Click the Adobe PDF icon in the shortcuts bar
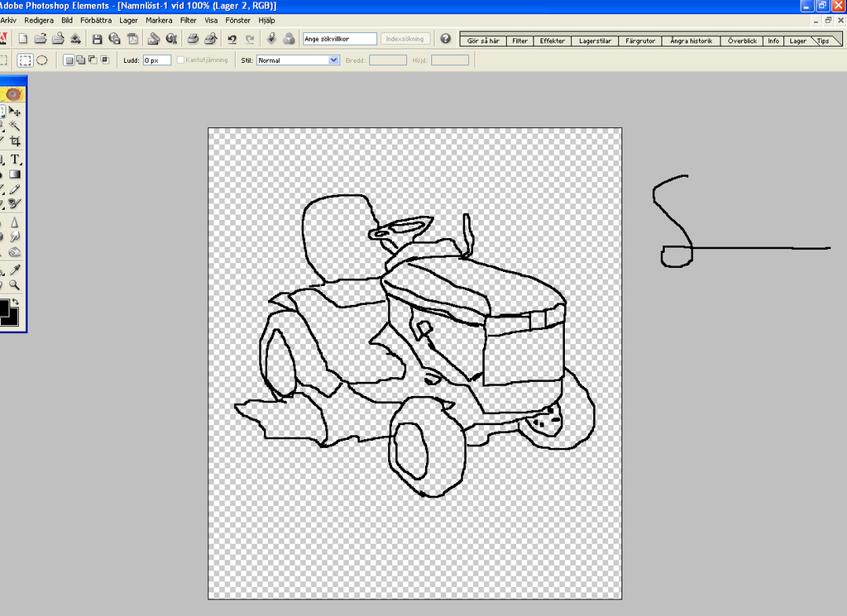This screenshot has height=616, width=847. click(132, 39)
